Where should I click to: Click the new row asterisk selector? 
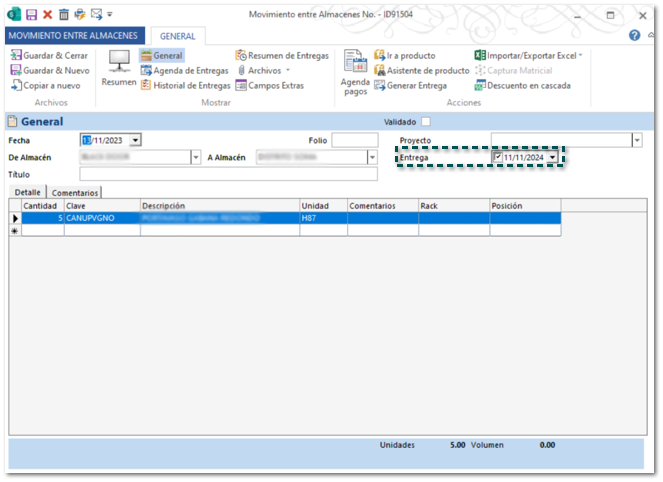coord(15,230)
